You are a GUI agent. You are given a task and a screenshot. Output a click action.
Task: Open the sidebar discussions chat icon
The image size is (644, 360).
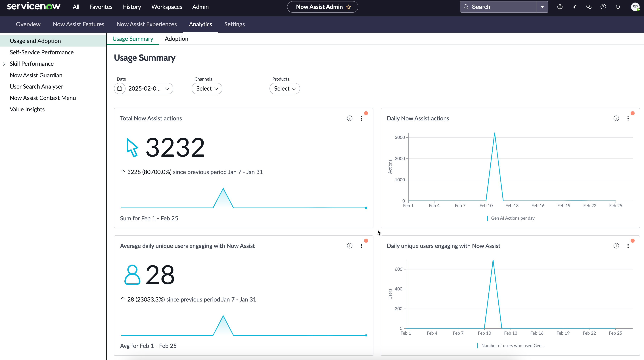pos(589,7)
